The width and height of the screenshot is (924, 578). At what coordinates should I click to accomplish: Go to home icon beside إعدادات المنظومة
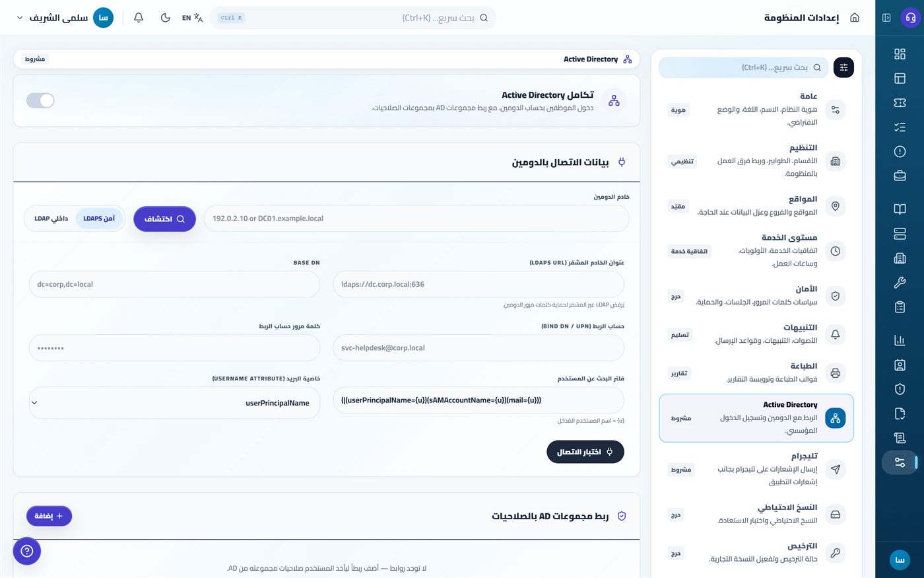(x=855, y=18)
